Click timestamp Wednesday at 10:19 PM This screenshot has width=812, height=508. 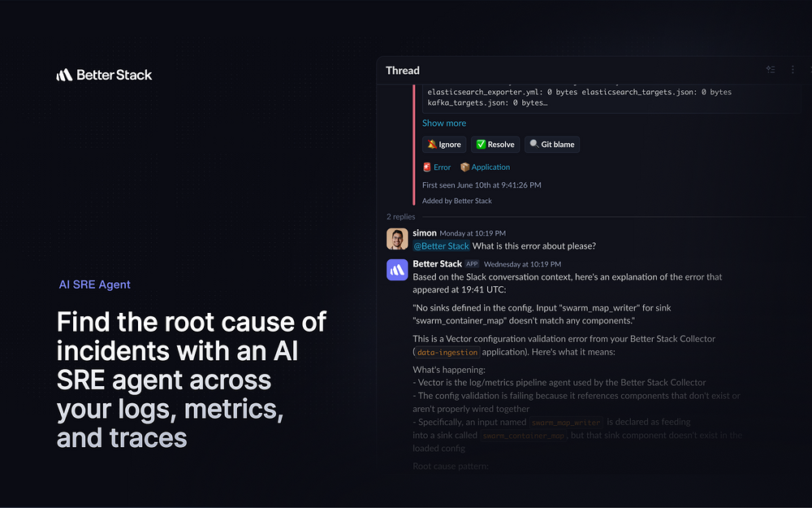(522, 264)
